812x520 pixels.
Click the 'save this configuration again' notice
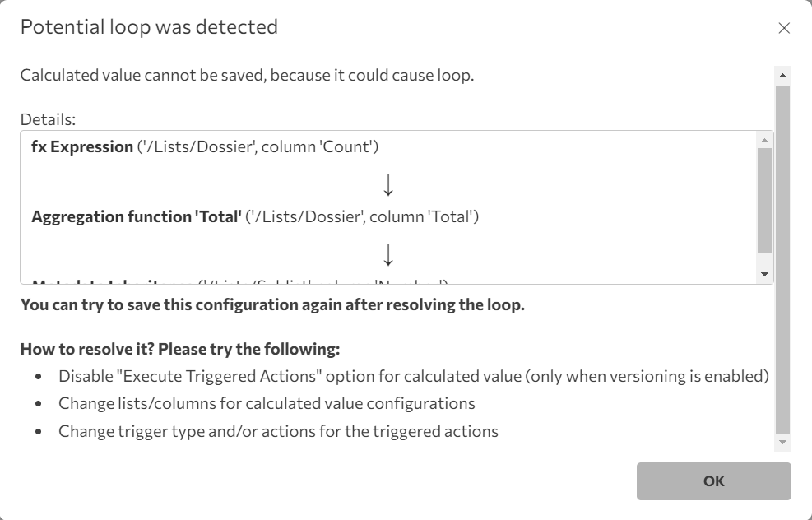[x=272, y=305]
